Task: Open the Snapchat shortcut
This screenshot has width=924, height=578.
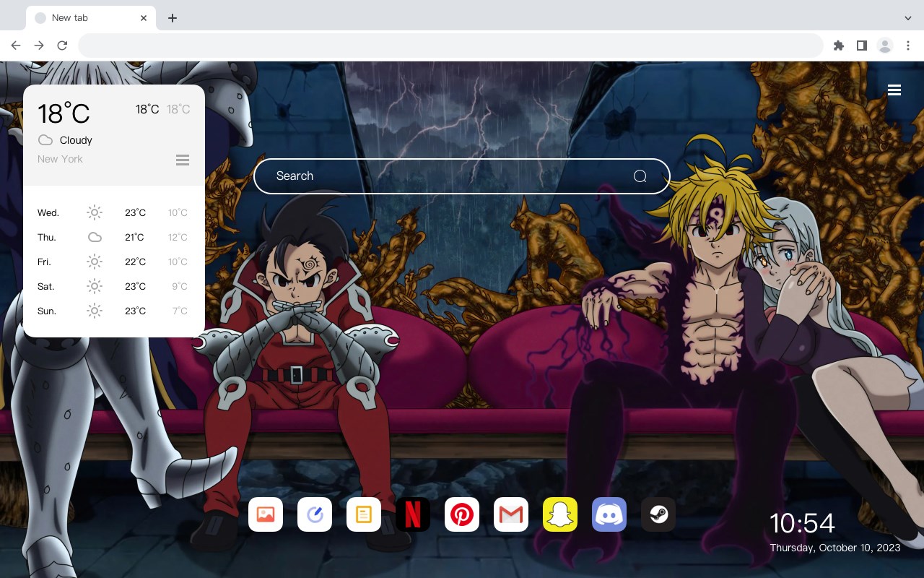Action: click(560, 514)
